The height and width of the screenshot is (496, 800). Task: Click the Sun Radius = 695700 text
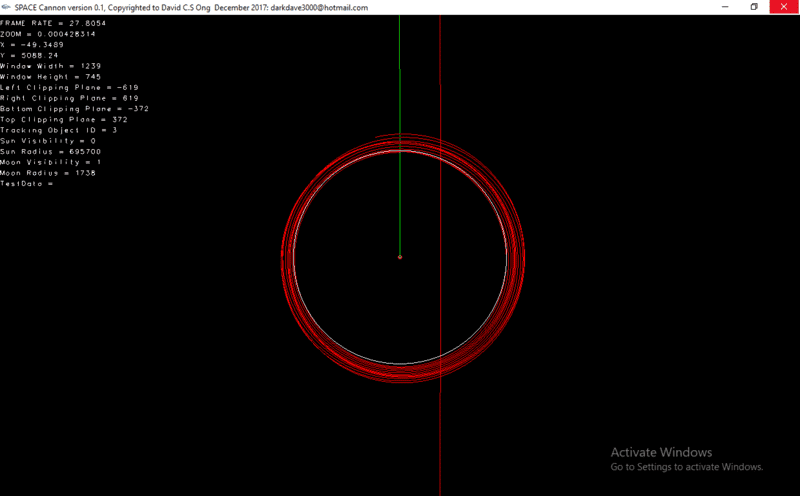(50, 151)
